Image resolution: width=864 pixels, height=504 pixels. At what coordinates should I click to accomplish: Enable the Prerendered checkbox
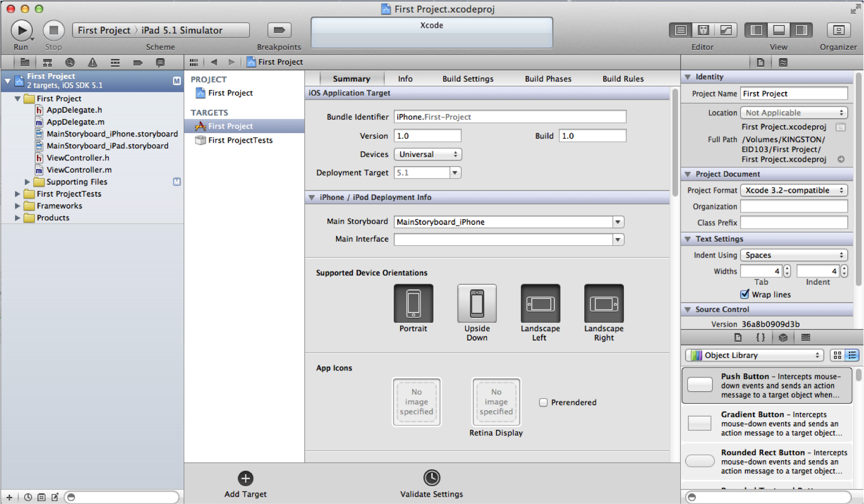543,402
